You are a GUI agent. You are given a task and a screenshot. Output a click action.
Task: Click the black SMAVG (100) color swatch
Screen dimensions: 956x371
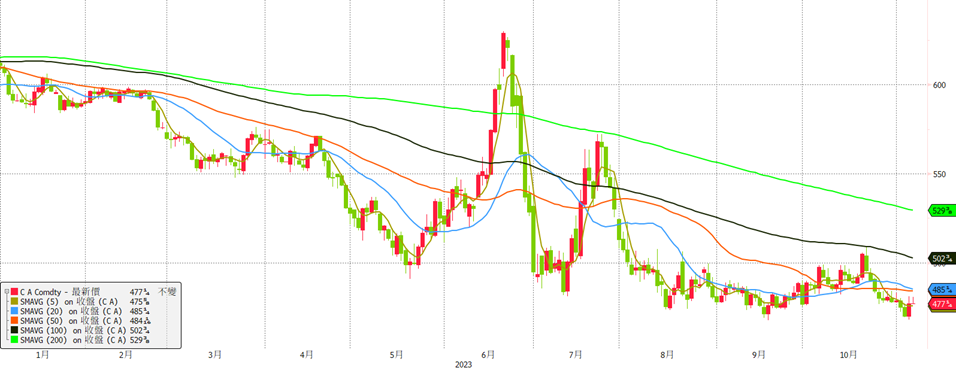tap(14, 330)
